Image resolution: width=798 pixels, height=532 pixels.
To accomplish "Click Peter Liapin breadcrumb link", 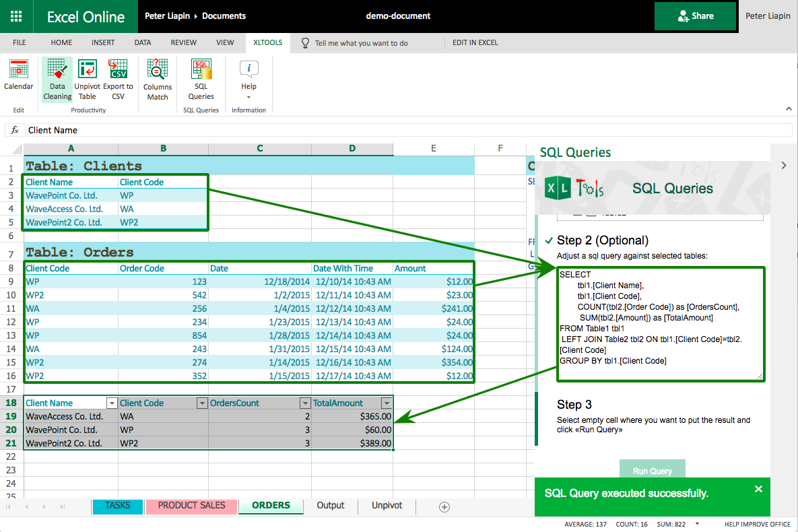I will pos(167,16).
